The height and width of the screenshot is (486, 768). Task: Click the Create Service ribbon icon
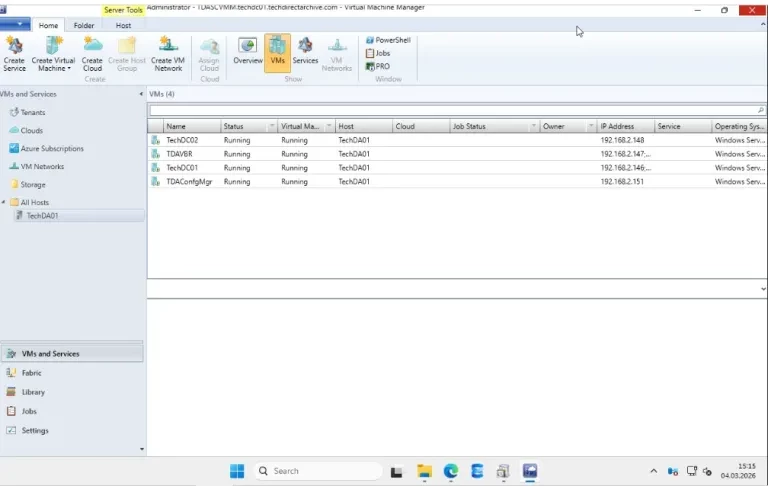[14, 54]
